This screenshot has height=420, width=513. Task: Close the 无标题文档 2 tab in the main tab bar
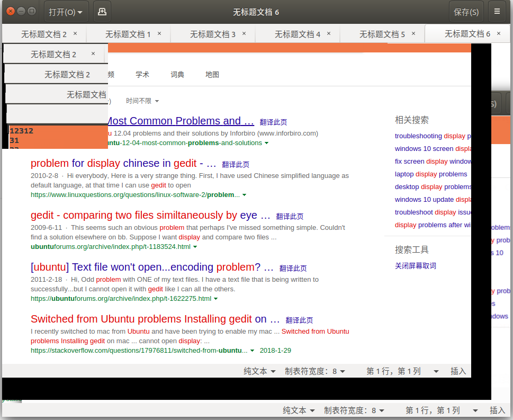point(75,33)
